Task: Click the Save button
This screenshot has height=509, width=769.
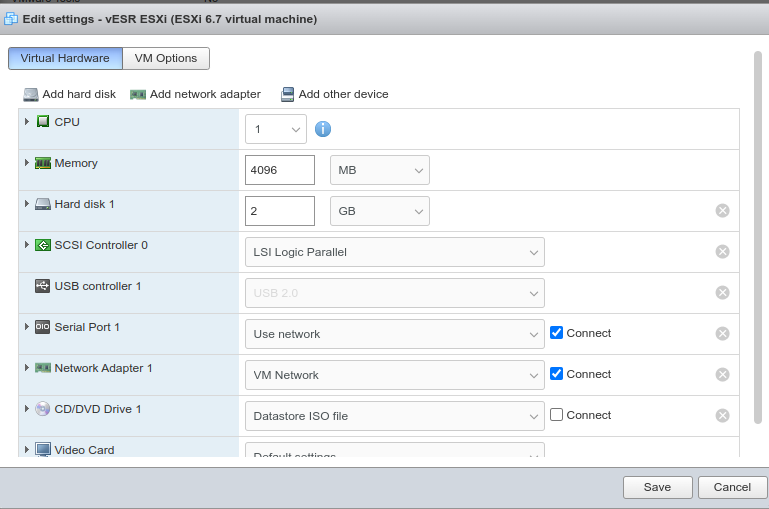Action: (x=657, y=487)
